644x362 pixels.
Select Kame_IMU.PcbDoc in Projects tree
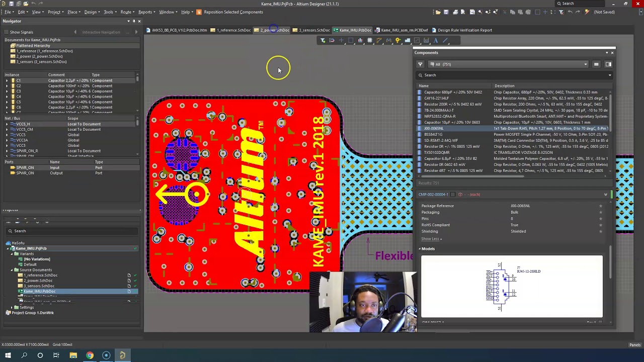[39, 292]
